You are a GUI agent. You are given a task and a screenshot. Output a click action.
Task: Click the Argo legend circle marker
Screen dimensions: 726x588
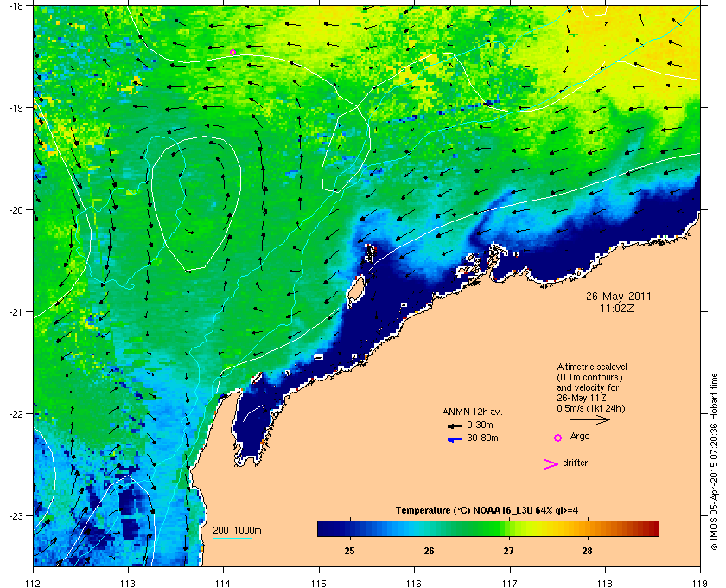[x=558, y=438]
